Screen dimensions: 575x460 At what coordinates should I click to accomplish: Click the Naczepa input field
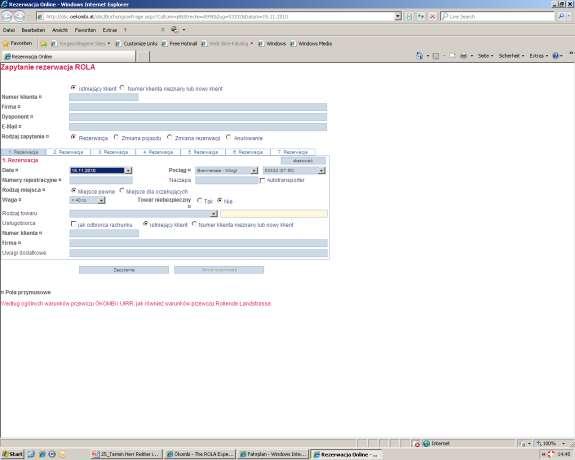(227, 180)
